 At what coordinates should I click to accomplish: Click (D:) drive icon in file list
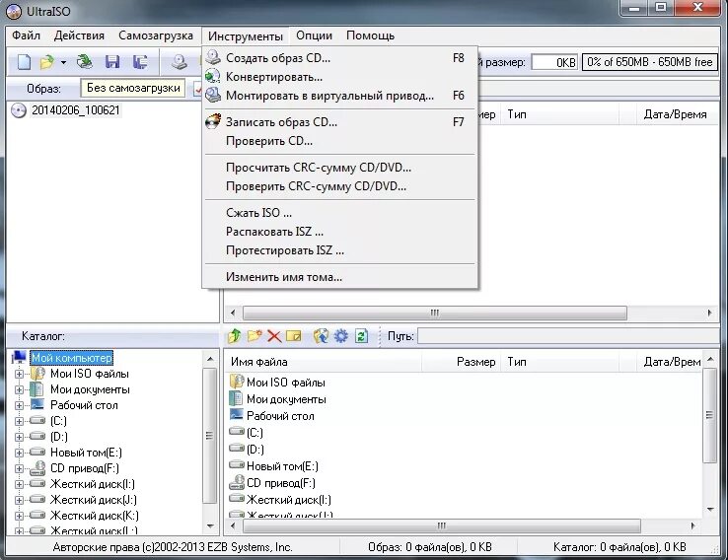[x=237, y=449]
